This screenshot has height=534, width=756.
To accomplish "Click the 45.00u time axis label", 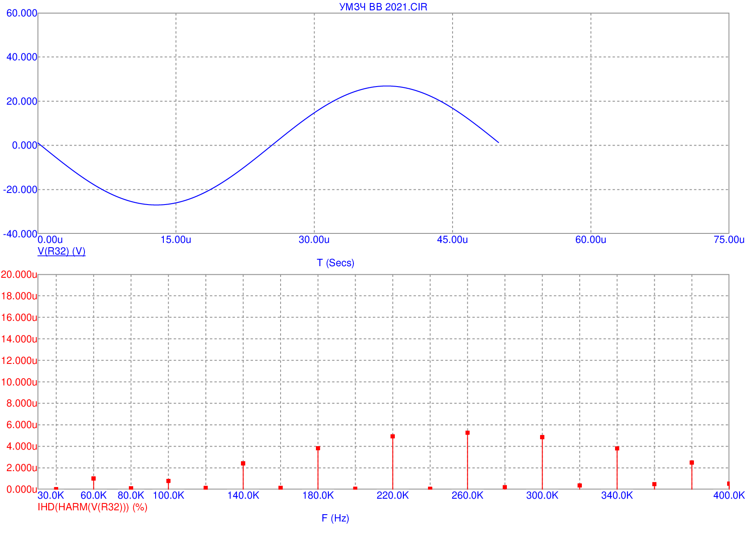I will click(453, 240).
